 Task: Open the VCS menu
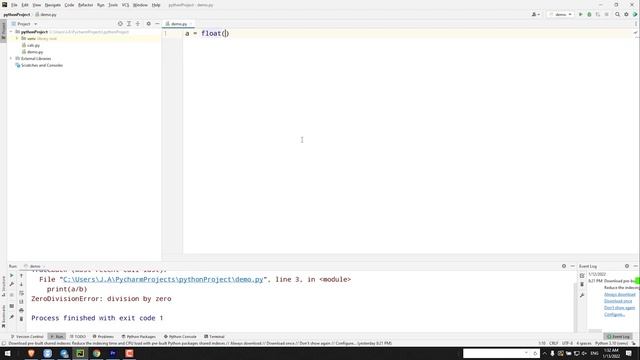tap(125, 5)
